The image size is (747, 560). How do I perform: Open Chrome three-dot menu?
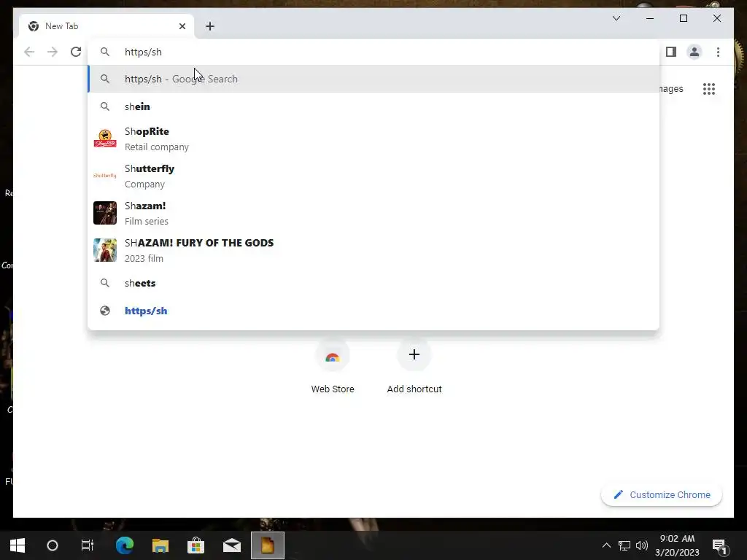(718, 52)
